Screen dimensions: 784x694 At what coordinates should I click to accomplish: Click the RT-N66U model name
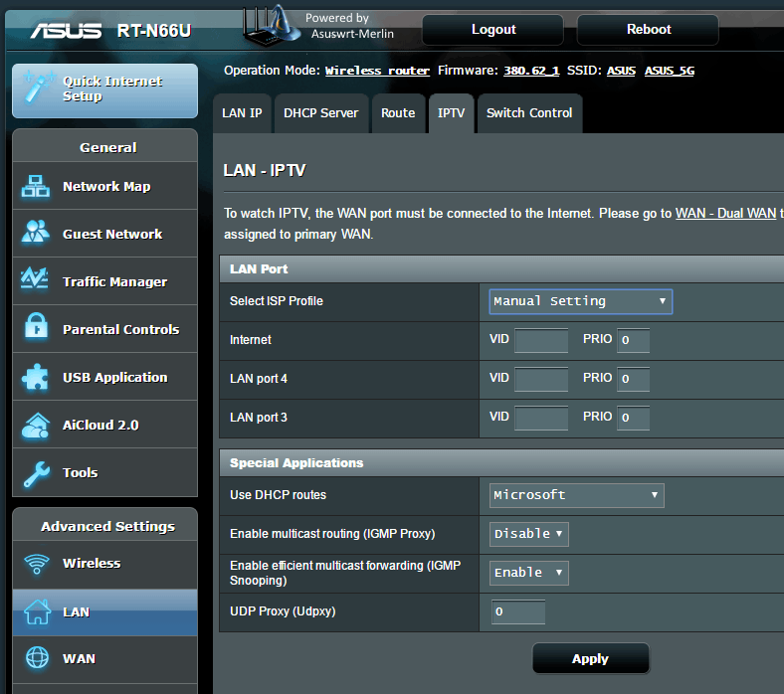154,31
